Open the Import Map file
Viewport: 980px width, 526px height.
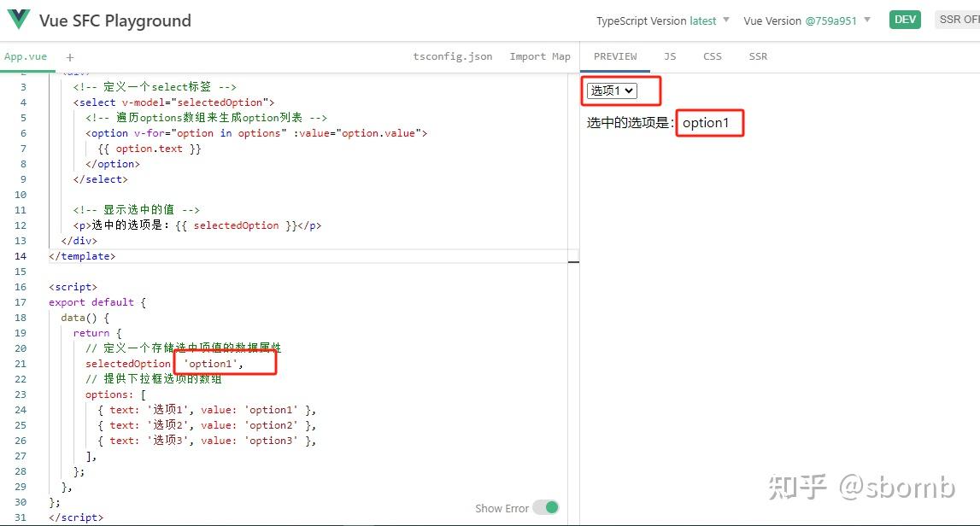point(540,56)
